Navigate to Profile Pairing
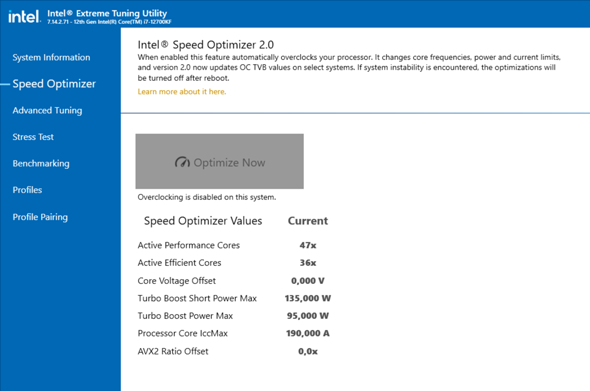 [x=40, y=217]
